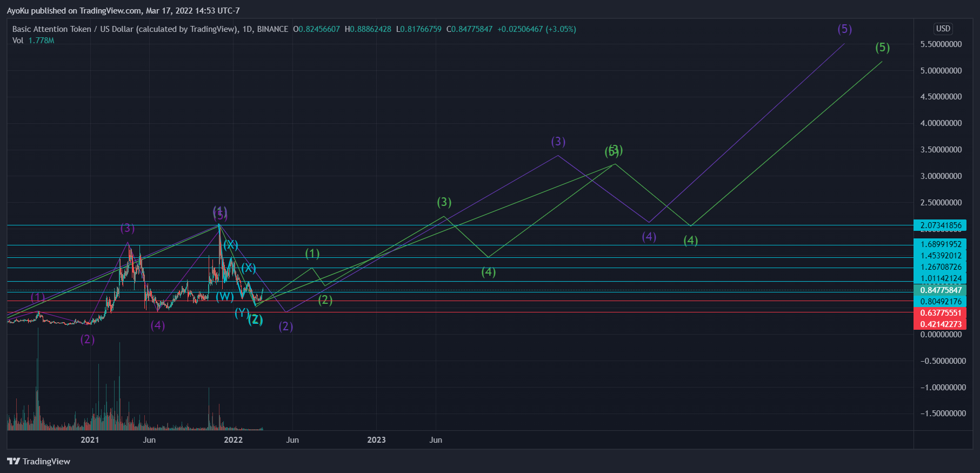Click the 1.68991952 price tag
Image resolution: width=980 pixels, height=473 pixels.
[941, 244]
